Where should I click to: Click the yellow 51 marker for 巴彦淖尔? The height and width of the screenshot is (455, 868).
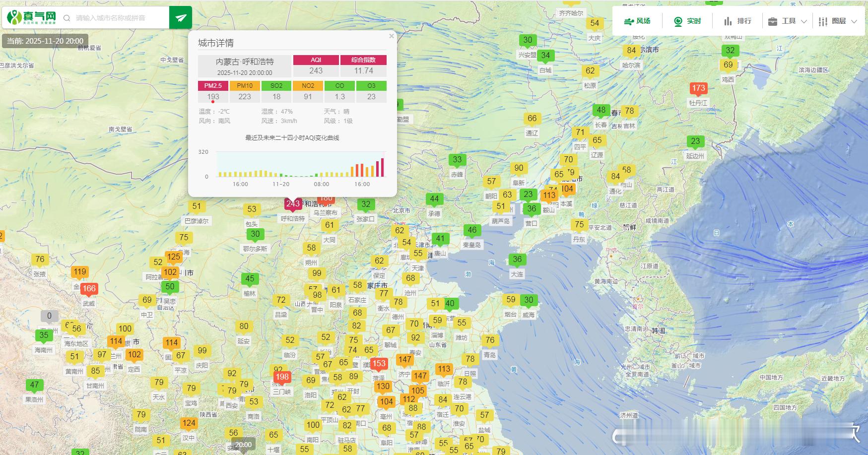point(197,207)
